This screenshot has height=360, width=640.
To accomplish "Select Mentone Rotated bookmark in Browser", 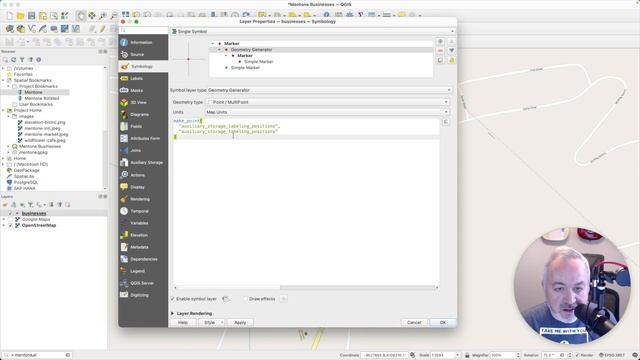I will point(41,98).
